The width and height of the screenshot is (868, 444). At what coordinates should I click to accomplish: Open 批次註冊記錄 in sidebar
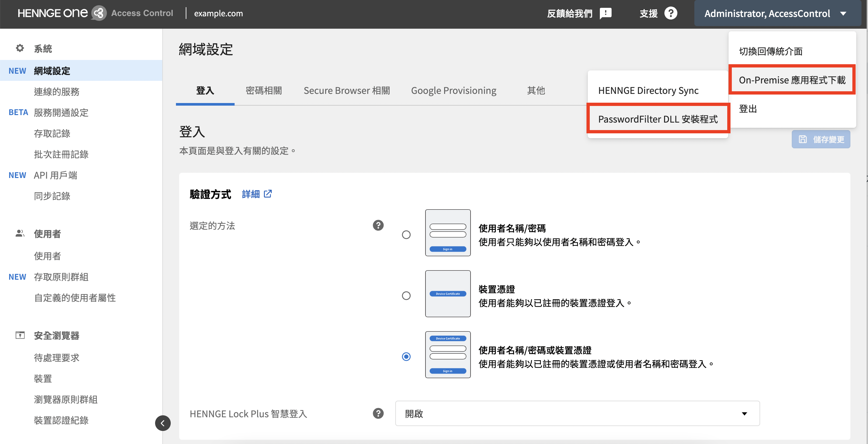[61, 155]
